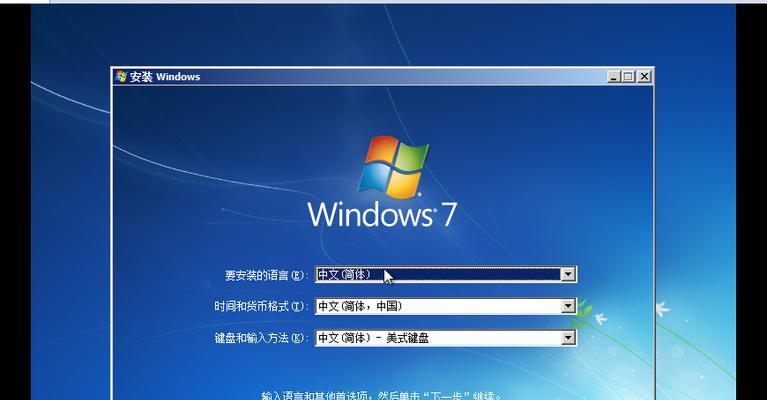
Task: Click the Windows 7 logo text
Action: (x=382, y=214)
